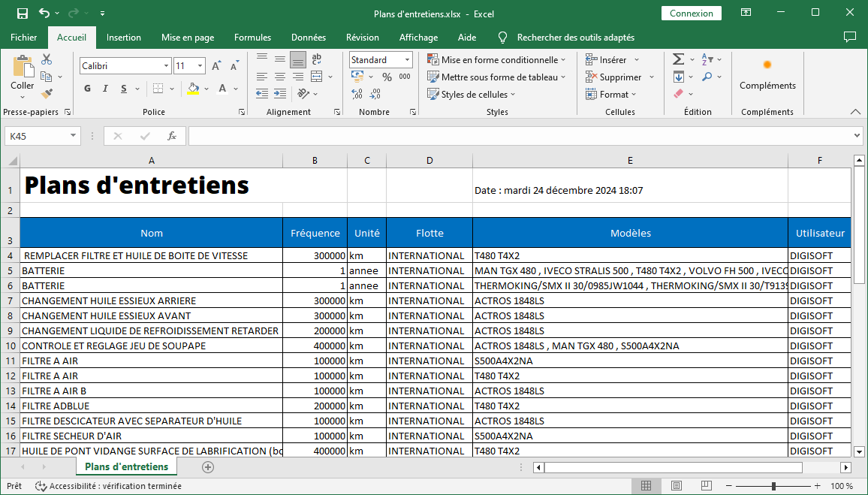Viewport: 868px width, 495px height.
Task: Open the text orientation options
Action: (303, 94)
